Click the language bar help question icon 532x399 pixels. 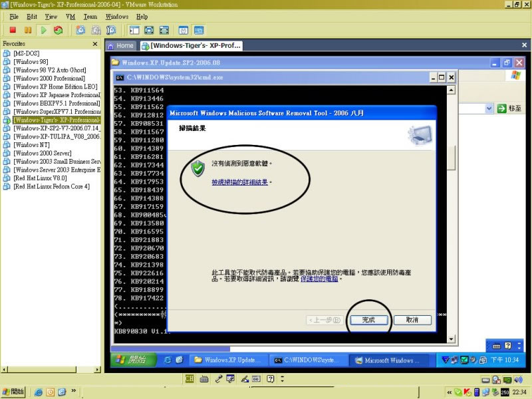tap(270, 378)
